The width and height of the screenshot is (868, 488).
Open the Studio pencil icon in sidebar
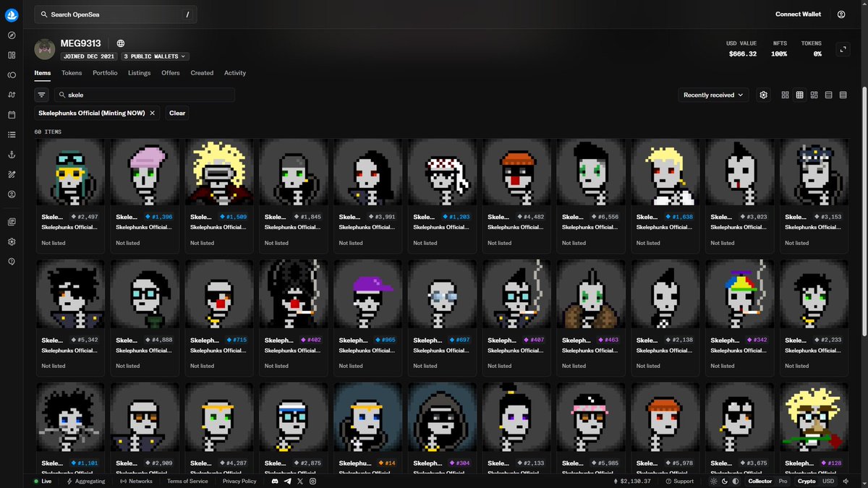12,174
